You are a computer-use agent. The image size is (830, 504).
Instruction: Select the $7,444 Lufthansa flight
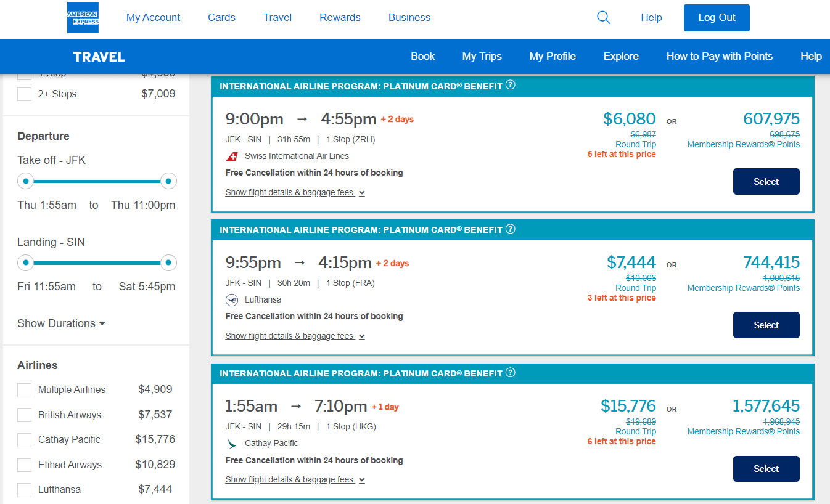coord(766,325)
